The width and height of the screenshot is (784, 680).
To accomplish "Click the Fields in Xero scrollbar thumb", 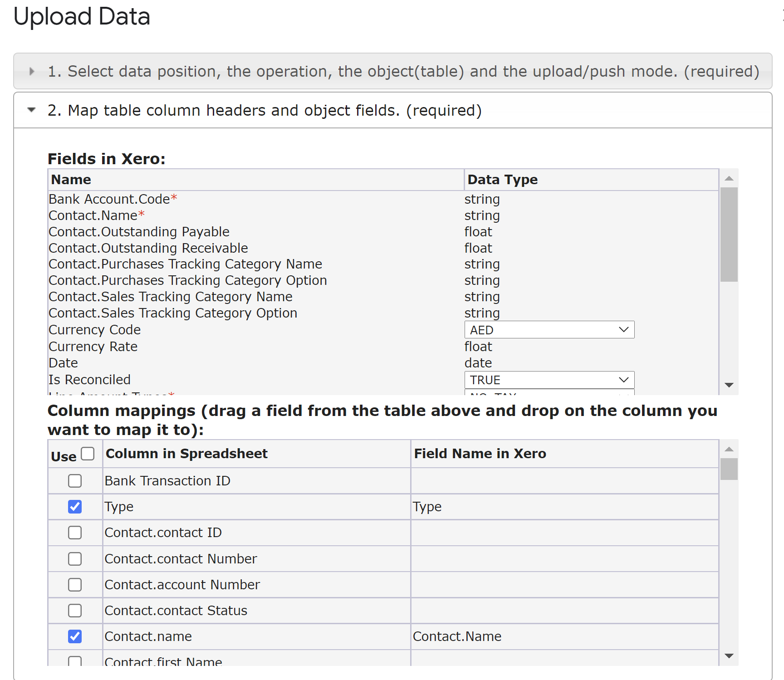I will tap(729, 235).
